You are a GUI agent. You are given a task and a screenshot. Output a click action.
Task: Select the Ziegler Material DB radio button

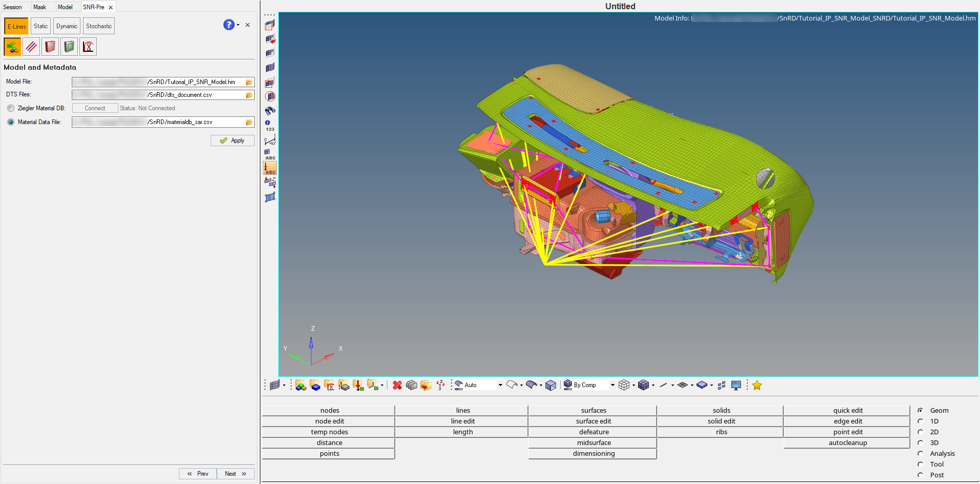coord(11,108)
